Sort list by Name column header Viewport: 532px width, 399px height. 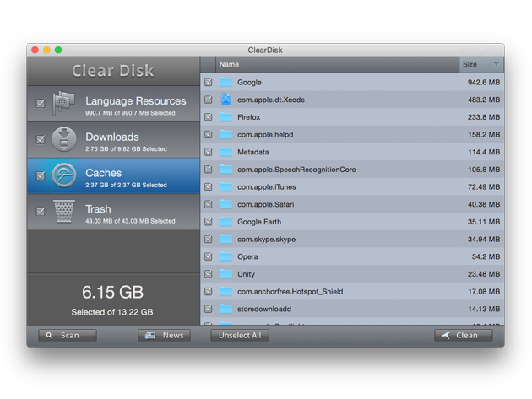pos(337,64)
